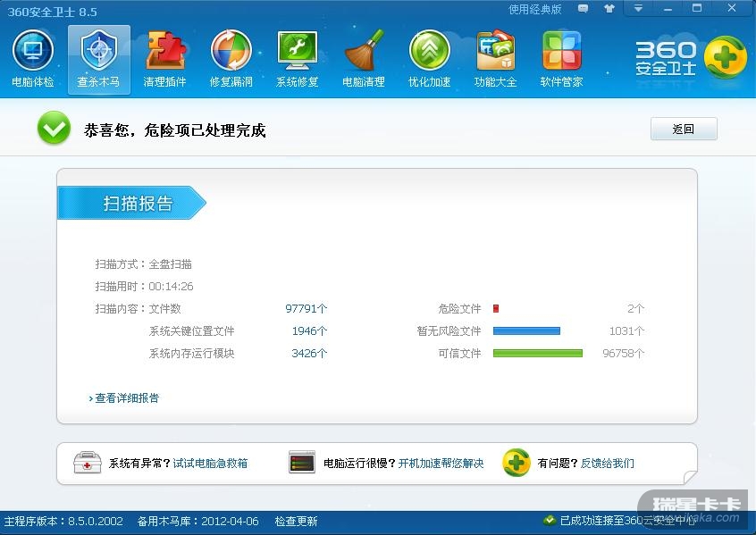Click the 返回 back button
The image size is (756, 535).
point(684,129)
